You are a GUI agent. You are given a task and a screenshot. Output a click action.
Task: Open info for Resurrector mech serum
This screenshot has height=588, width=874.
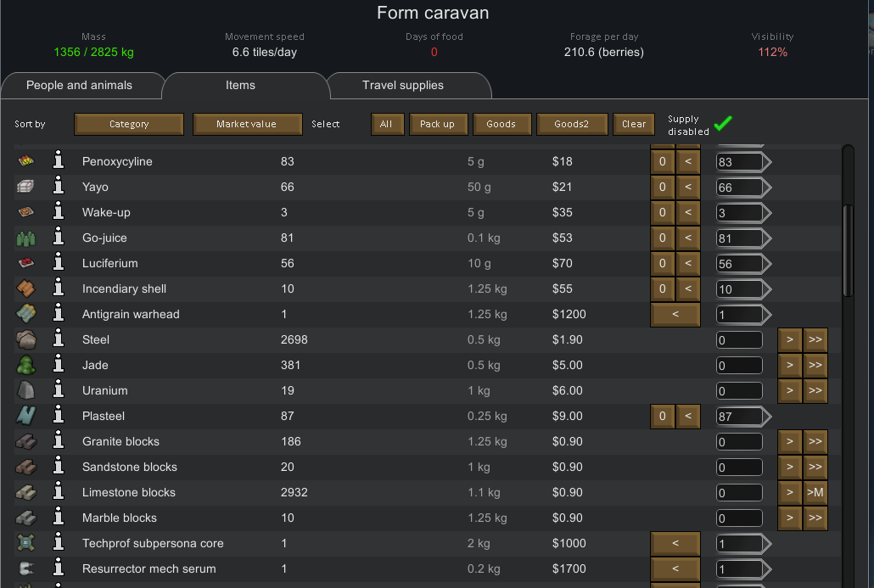pos(59,568)
